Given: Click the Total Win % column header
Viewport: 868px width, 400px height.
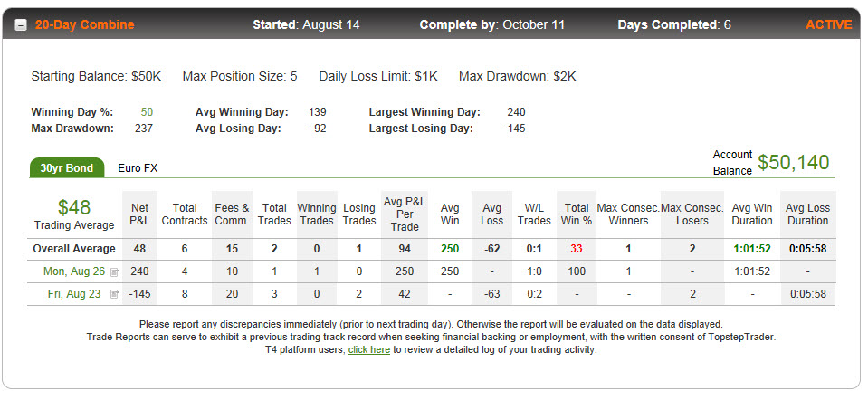Looking at the screenshot, I should pyautogui.click(x=577, y=214).
